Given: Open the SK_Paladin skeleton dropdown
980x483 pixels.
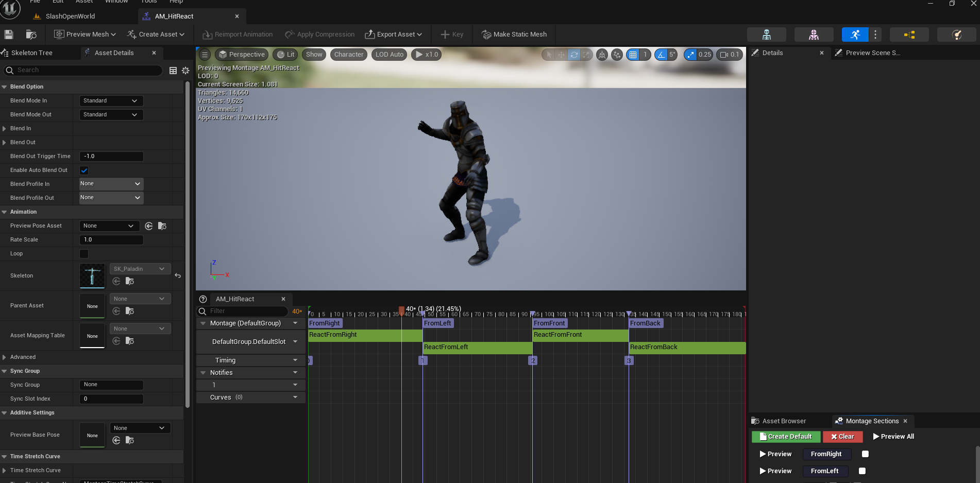Looking at the screenshot, I should coord(140,269).
